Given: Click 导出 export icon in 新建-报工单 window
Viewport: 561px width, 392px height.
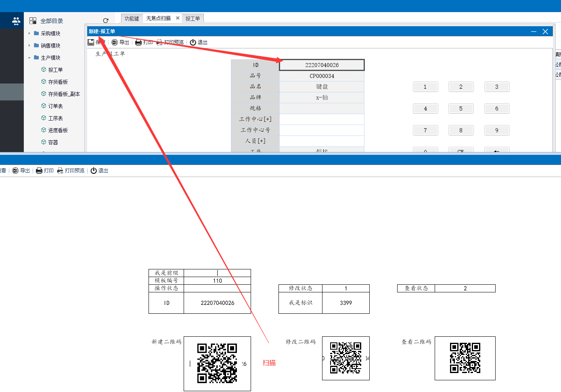Looking at the screenshot, I should 115,42.
